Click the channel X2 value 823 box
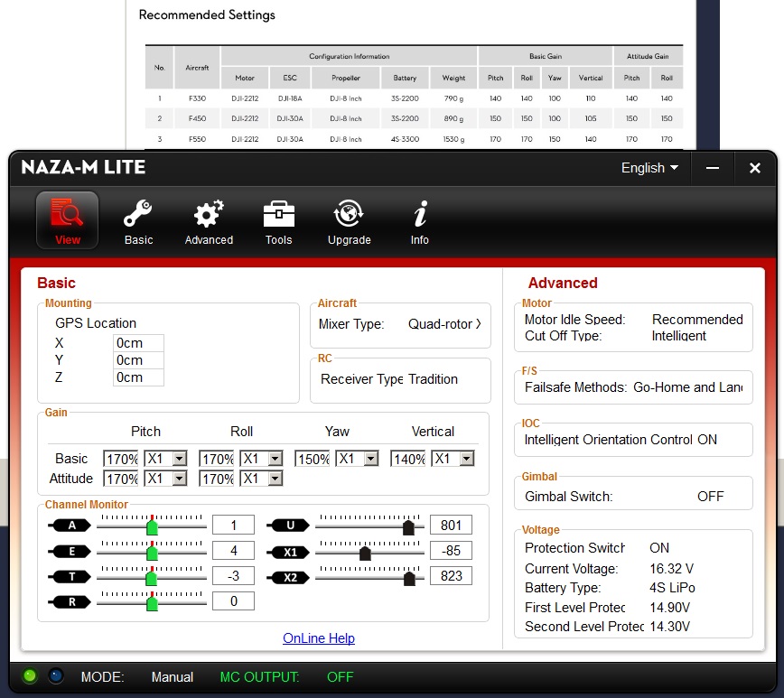This screenshot has width=784, height=698. click(451, 576)
